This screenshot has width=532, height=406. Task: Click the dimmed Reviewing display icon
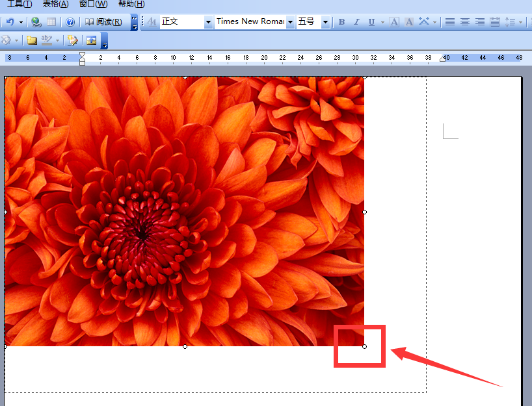coord(6,41)
